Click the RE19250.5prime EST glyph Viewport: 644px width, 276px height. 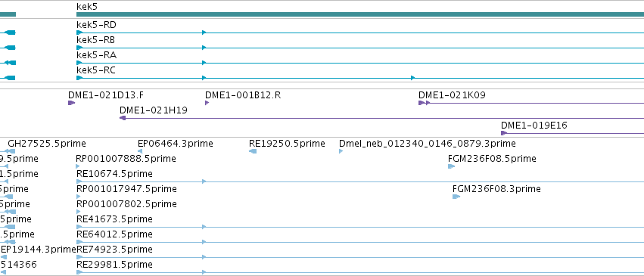point(253,151)
